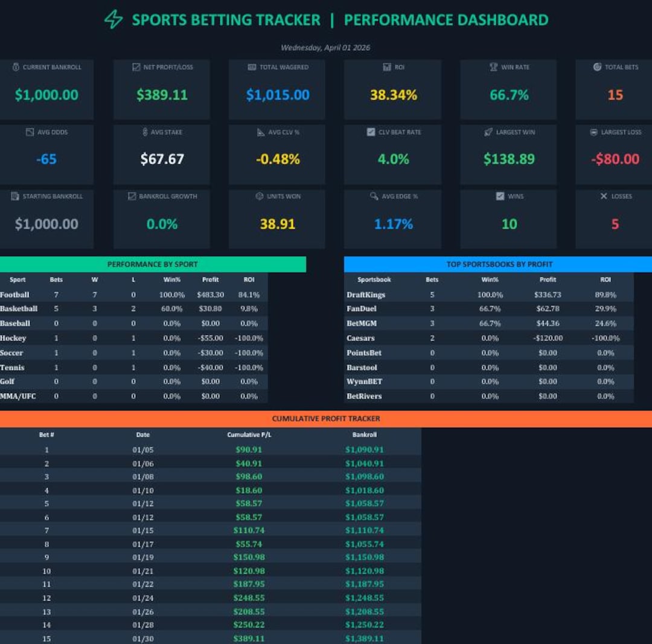Click the -$80.00 largest loss value

(x=615, y=159)
